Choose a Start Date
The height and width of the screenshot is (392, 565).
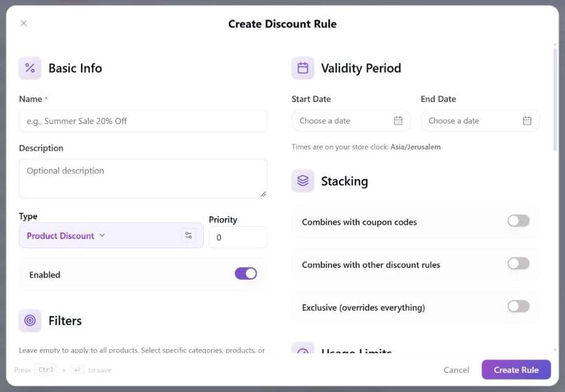[x=351, y=121]
